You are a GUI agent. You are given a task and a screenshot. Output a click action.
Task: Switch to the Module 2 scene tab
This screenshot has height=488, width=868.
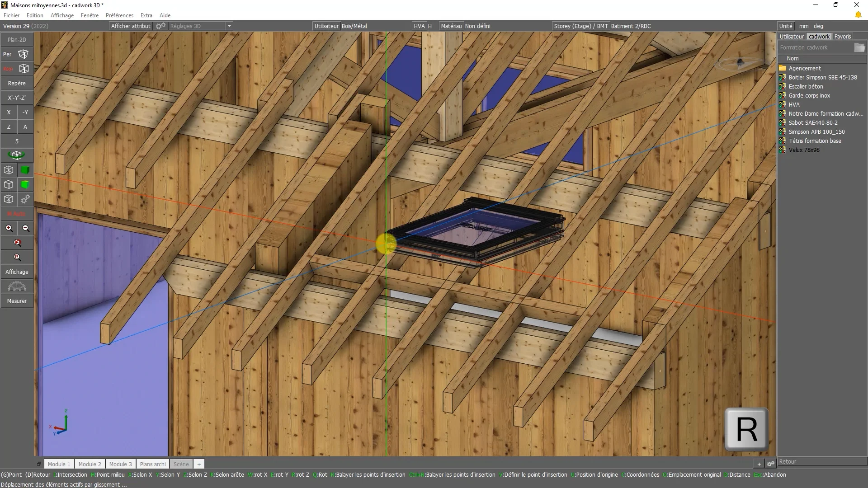click(90, 464)
